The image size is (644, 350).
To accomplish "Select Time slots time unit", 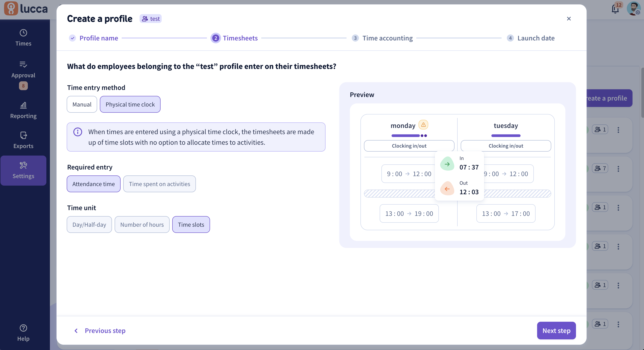I will pyautogui.click(x=191, y=224).
